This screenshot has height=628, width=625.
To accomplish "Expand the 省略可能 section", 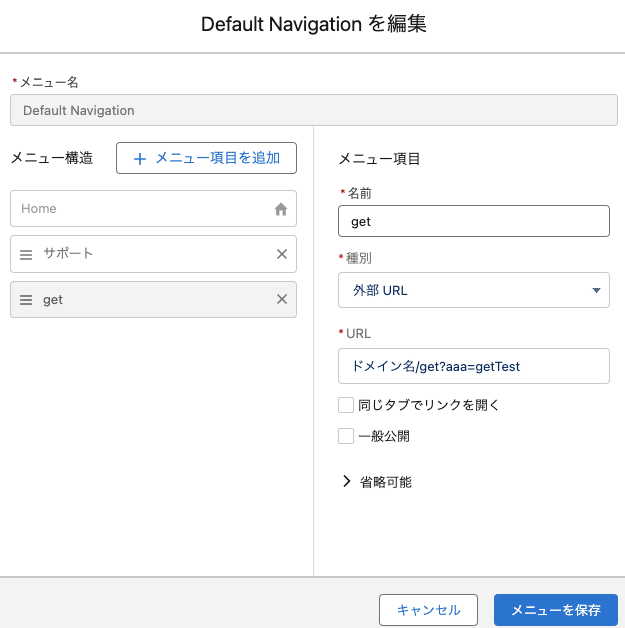I will 385,482.
